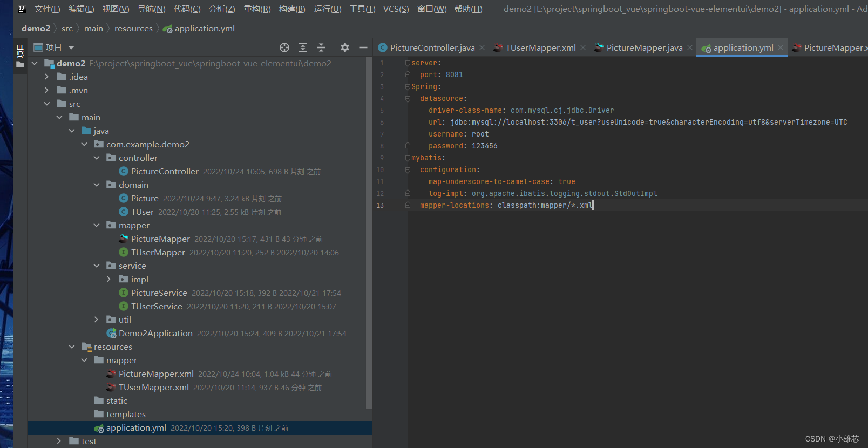Click line number 13 in gutter
This screenshot has width=868, height=448.
[380, 206]
